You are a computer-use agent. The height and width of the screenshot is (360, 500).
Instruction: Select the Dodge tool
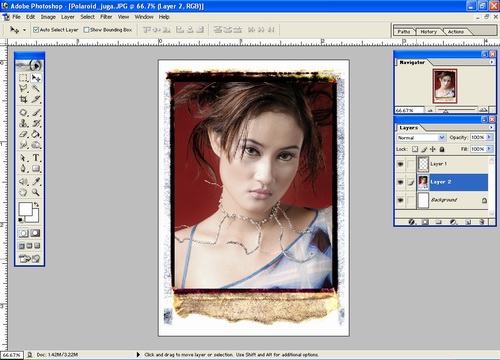36,145
